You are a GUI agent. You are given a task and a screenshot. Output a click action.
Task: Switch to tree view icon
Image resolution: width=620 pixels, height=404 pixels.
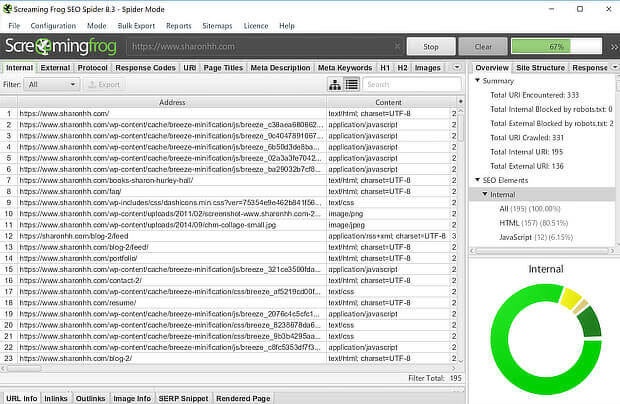[x=335, y=84]
